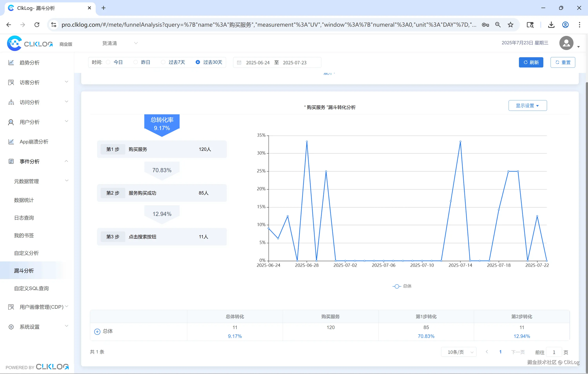Viewport: 588px width, 374px height.
Task: Open 自定义SQL查询 menu item
Action: tap(31, 288)
